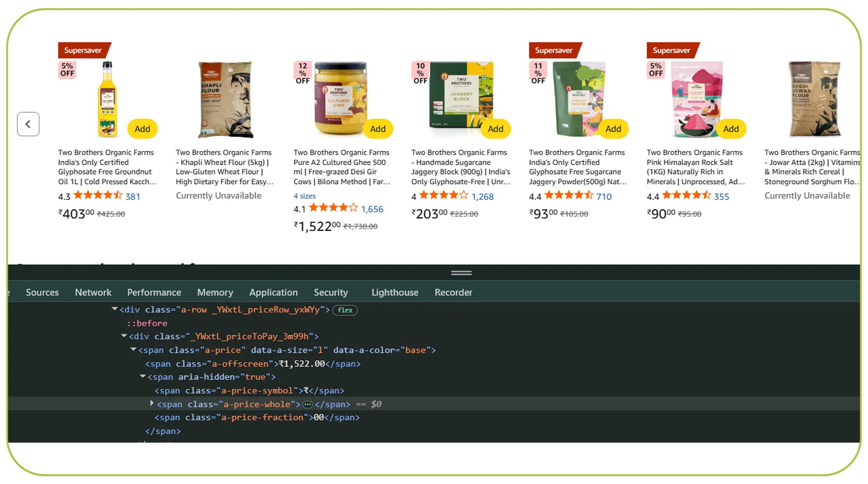Open 710 reviews for Jaggery Powder
The width and height of the screenshot is (868, 484).
(x=604, y=197)
